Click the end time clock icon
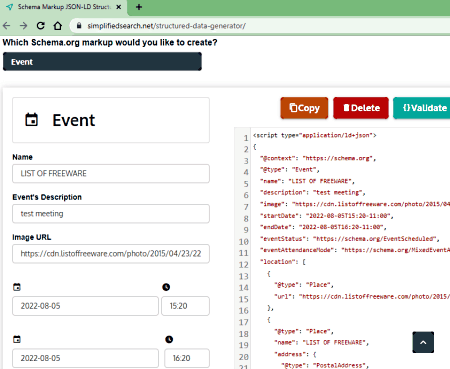This screenshot has height=369, width=450. tap(169, 339)
